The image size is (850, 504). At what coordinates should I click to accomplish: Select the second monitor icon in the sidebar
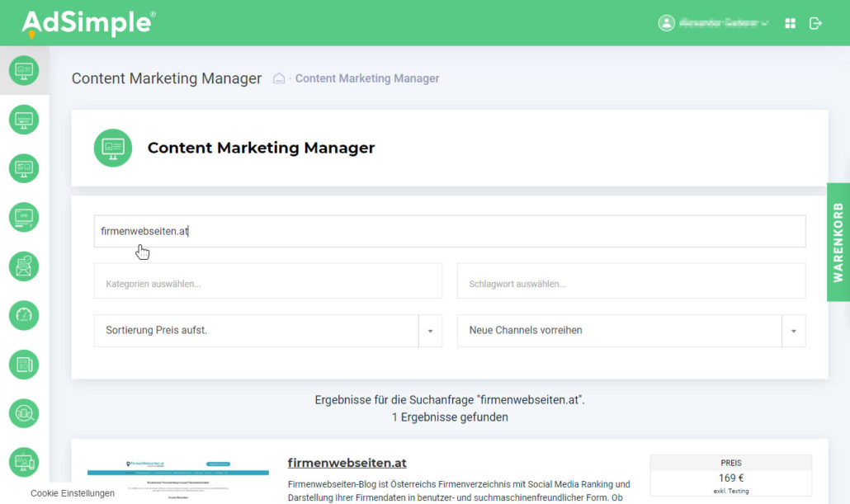pyautogui.click(x=24, y=120)
